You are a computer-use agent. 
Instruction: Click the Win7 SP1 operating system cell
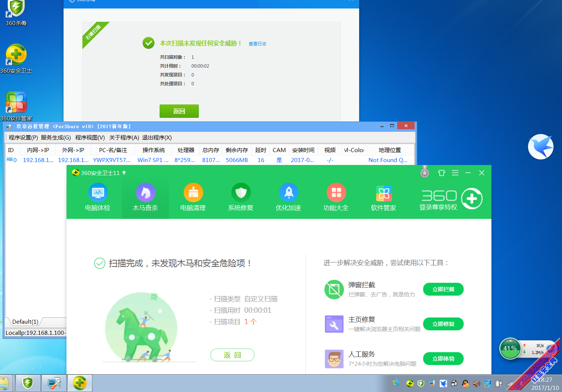point(153,160)
